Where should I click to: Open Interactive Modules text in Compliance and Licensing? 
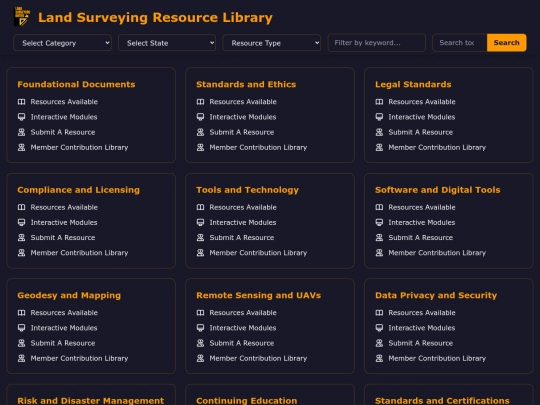coord(64,222)
